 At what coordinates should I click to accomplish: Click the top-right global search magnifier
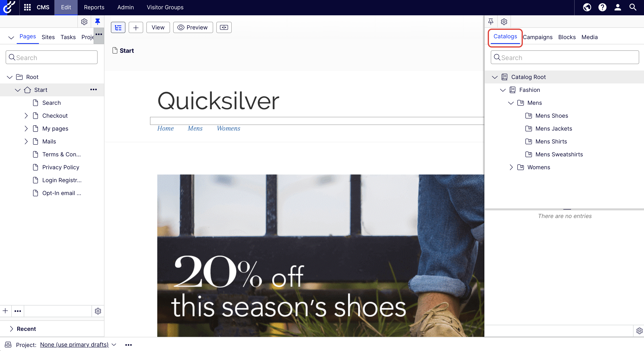(x=633, y=7)
